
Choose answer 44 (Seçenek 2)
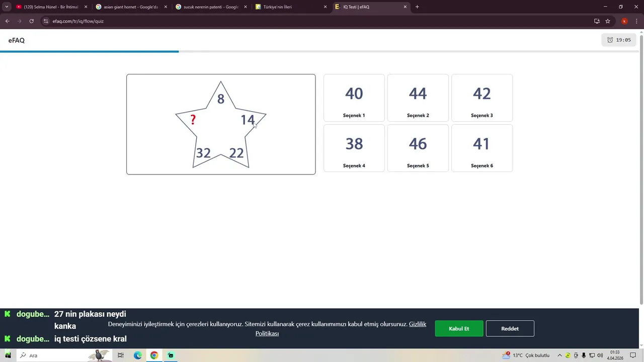click(x=418, y=98)
